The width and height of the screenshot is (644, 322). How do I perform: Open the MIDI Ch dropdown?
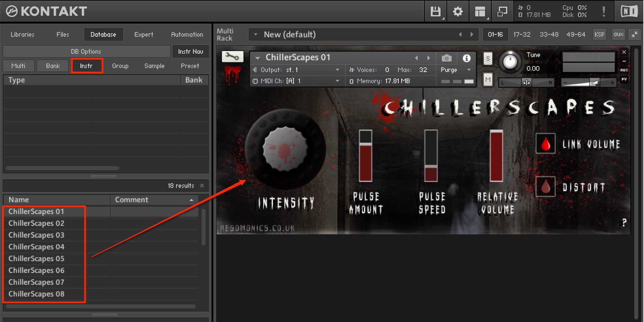pos(297,81)
